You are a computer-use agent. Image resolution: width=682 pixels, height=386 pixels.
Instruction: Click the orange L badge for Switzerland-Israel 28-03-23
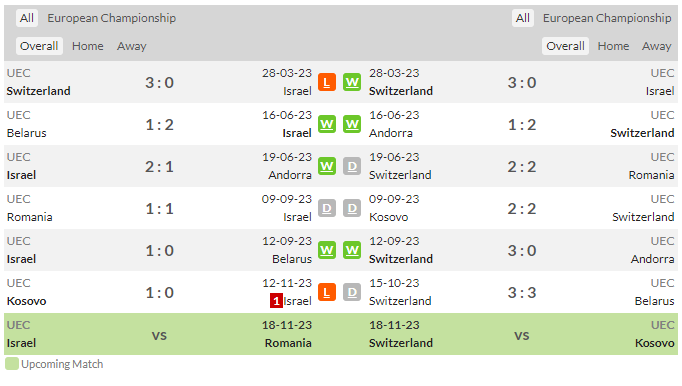[x=327, y=82]
